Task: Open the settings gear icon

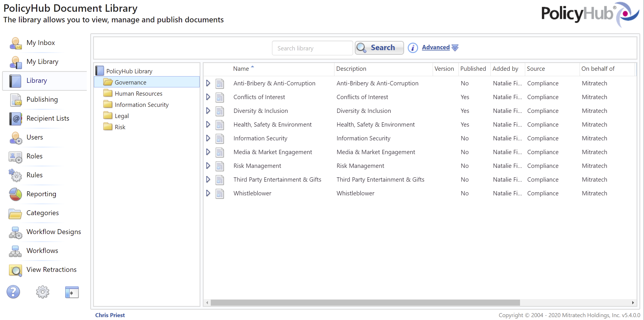Action: (x=43, y=292)
